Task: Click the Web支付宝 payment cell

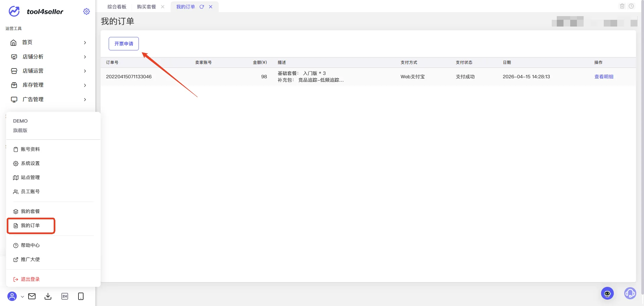Action: click(x=413, y=77)
